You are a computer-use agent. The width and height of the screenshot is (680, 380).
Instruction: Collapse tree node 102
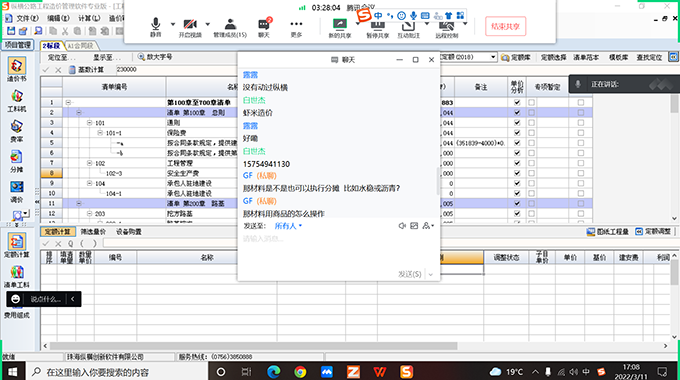[89, 163]
